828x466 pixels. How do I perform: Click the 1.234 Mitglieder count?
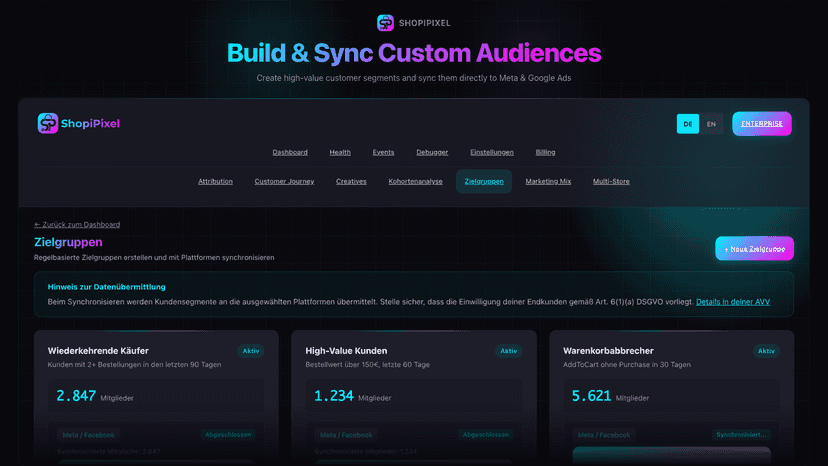[352, 396]
